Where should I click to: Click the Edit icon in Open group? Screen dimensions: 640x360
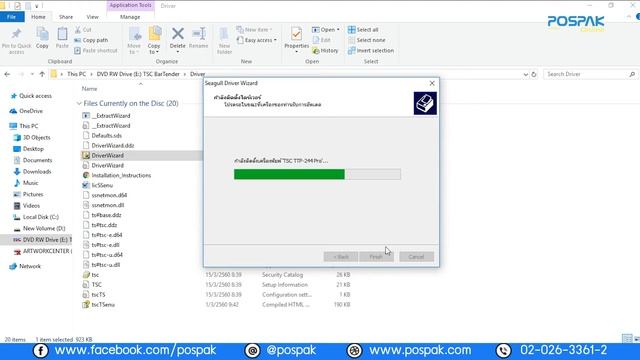click(x=316, y=40)
